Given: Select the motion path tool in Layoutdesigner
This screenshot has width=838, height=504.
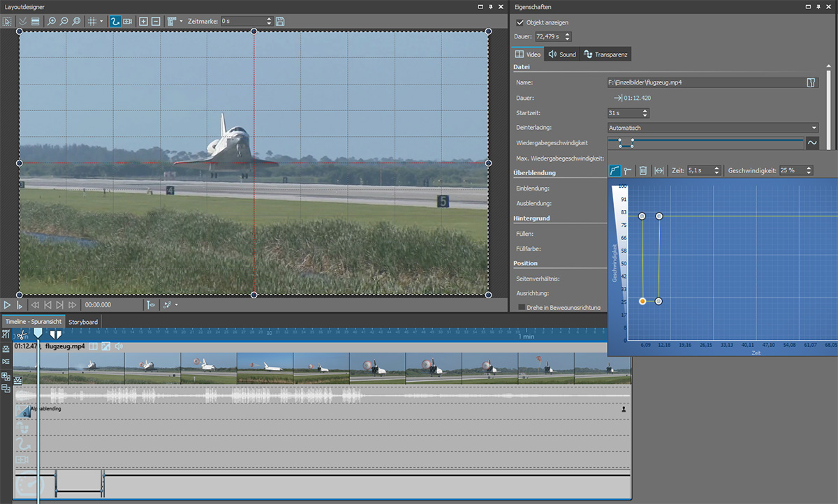Looking at the screenshot, I should [115, 22].
